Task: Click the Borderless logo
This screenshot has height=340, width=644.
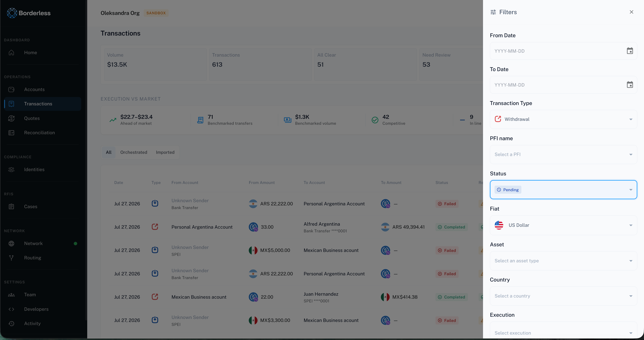Action: [29, 13]
